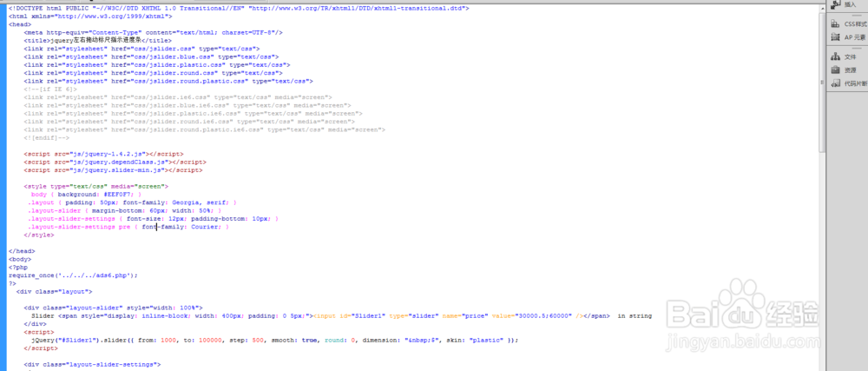This screenshot has height=371, width=868.
Task: Click the div class="layout-slider-settings" line
Action: tap(92, 364)
